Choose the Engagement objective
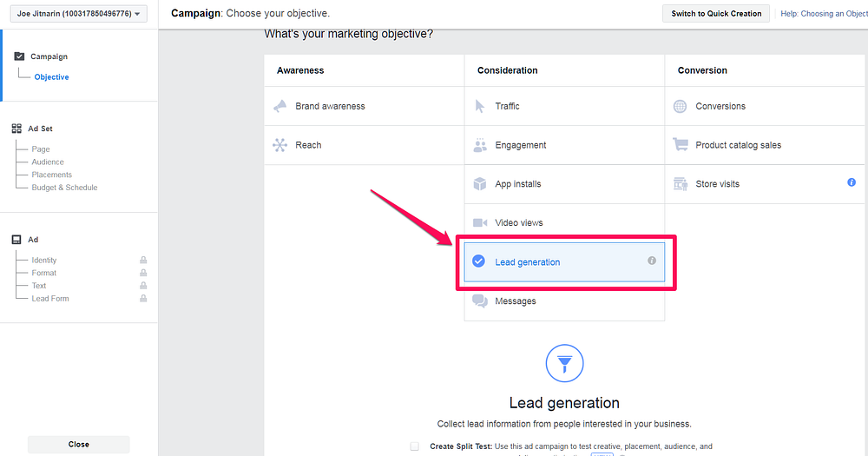 565,145
